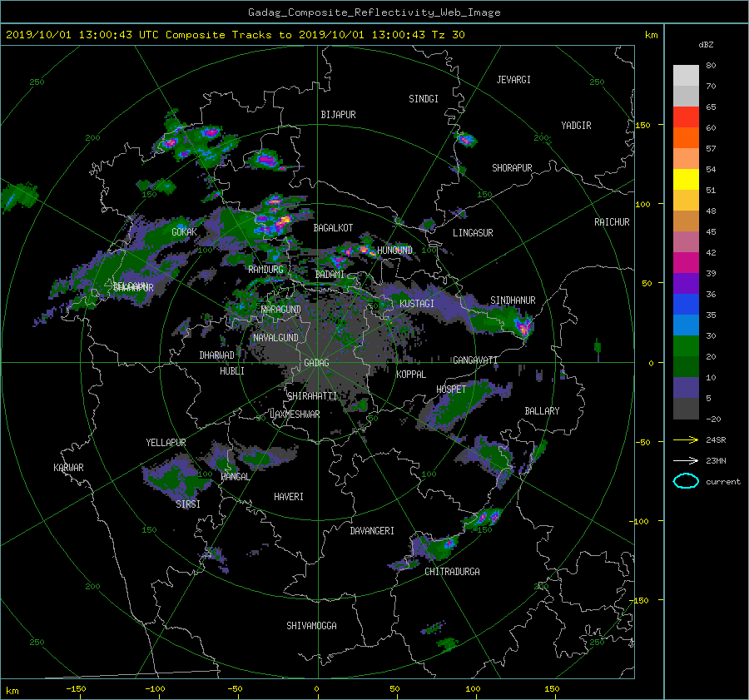This screenshot has height=700, width=749.
Task: Click the blue 35 dBZ color swatch
Action: click(x=686, y=305)
